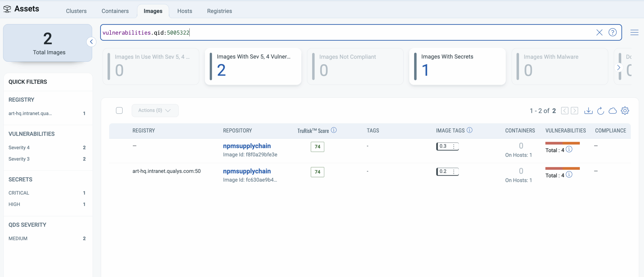Screen dimensions: 644x277
Task: Open first npmsupplychain repository link
Action: point(247,146)
